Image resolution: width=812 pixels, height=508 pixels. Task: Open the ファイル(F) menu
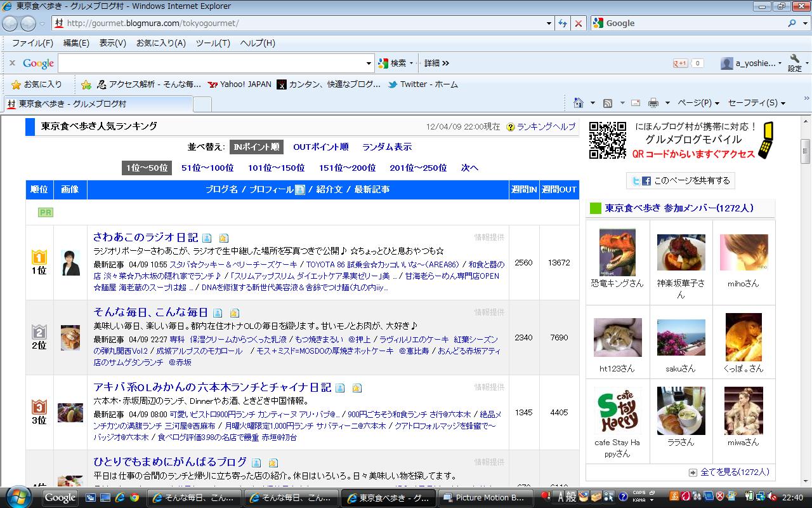pos(32,43)
